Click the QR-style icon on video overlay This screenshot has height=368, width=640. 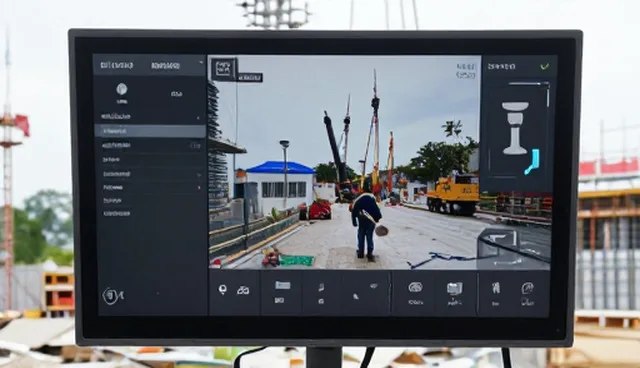pos(224,69)
